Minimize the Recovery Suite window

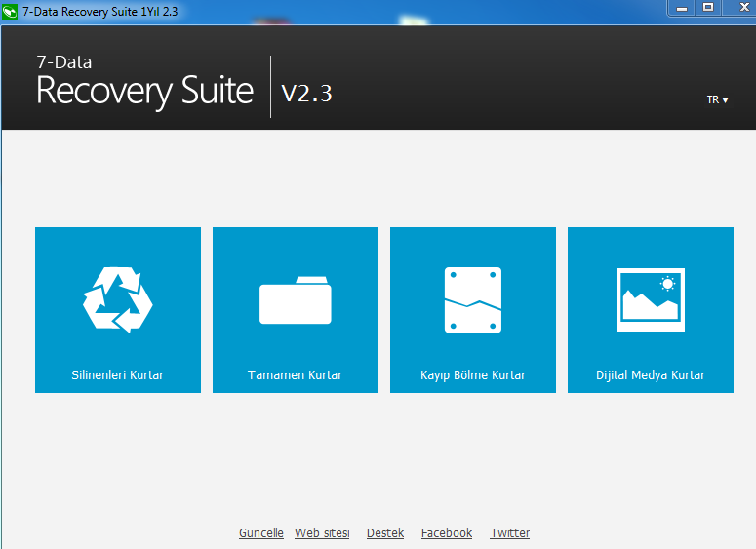point(682,8)
